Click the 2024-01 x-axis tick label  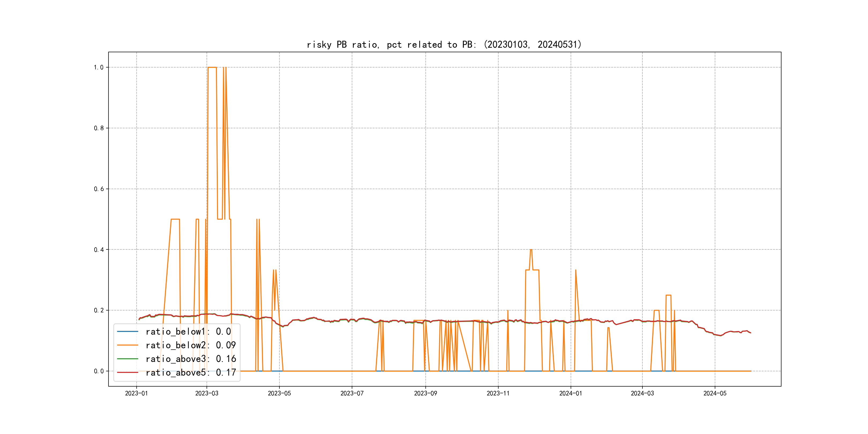pyautogui.click(x=570, y=393)
